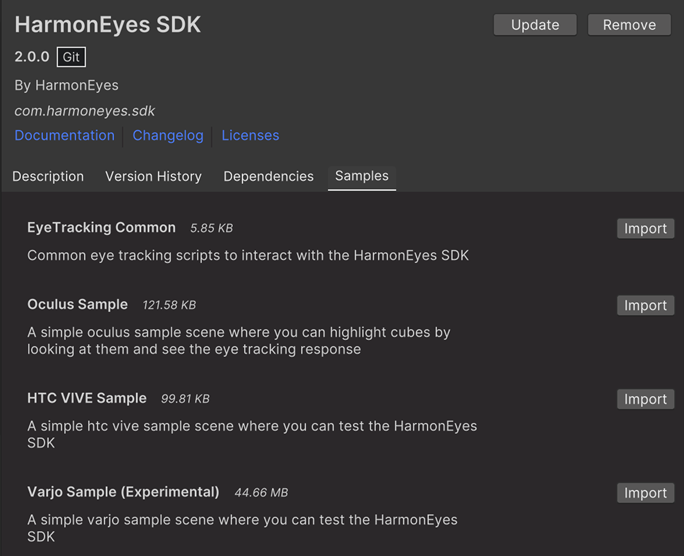Select the com.harmoneyes.sdk package identifier text
The height and width of the screenshot is (556, 684).
coord(85,111)
